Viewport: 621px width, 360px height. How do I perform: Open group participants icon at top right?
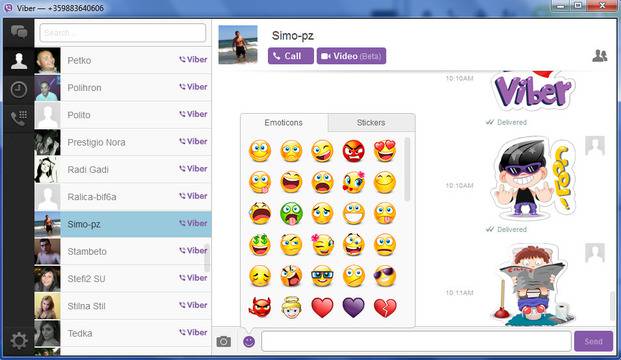point(600,56)
